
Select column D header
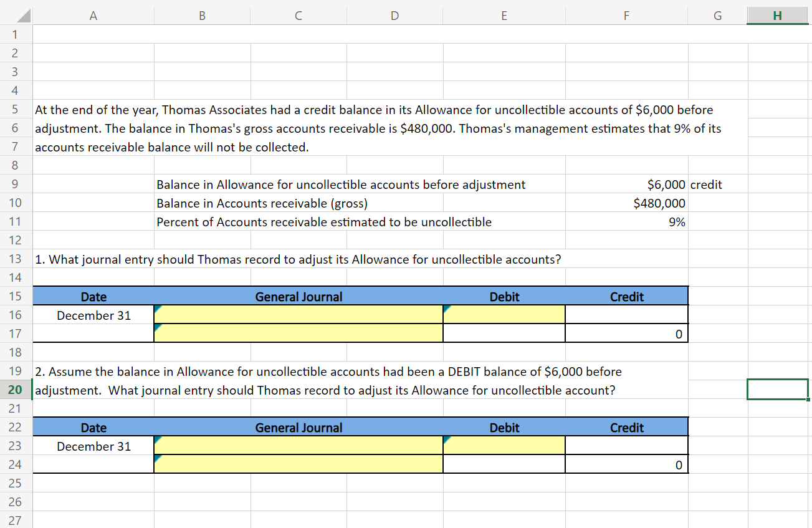pos(394,17)
